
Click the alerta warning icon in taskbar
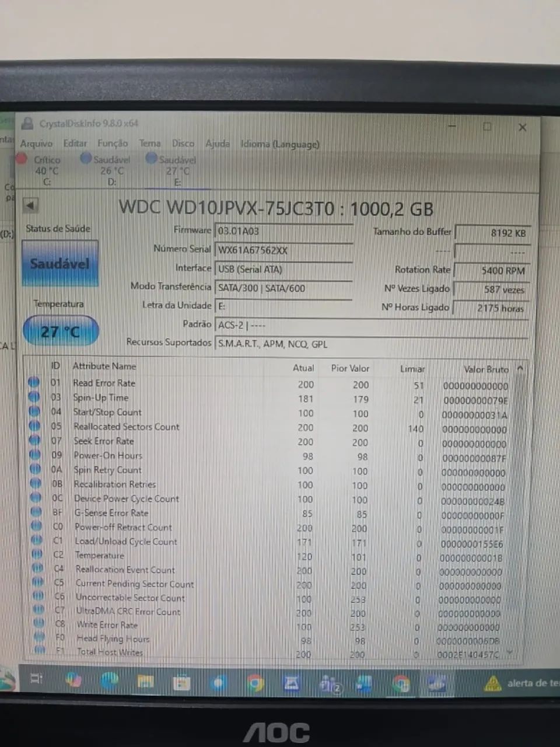(x=493, y=683)
